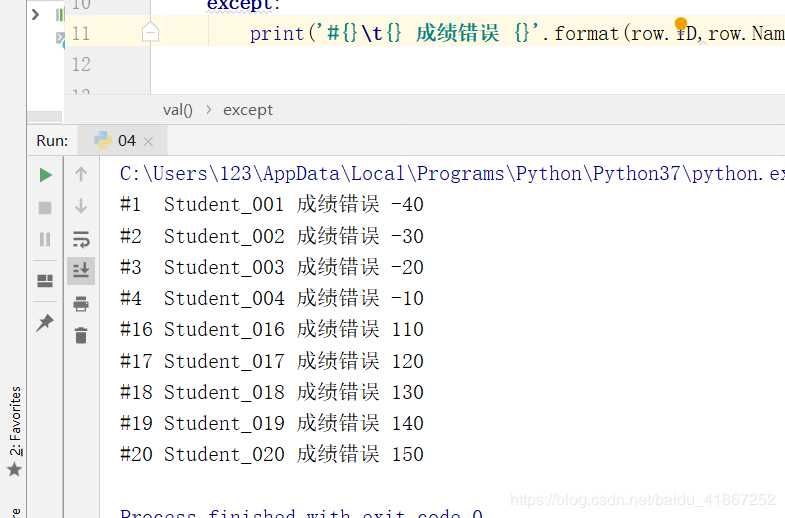Click output line #18 Student_018
This screenshot has height=518, width=785.
point(272,392)
